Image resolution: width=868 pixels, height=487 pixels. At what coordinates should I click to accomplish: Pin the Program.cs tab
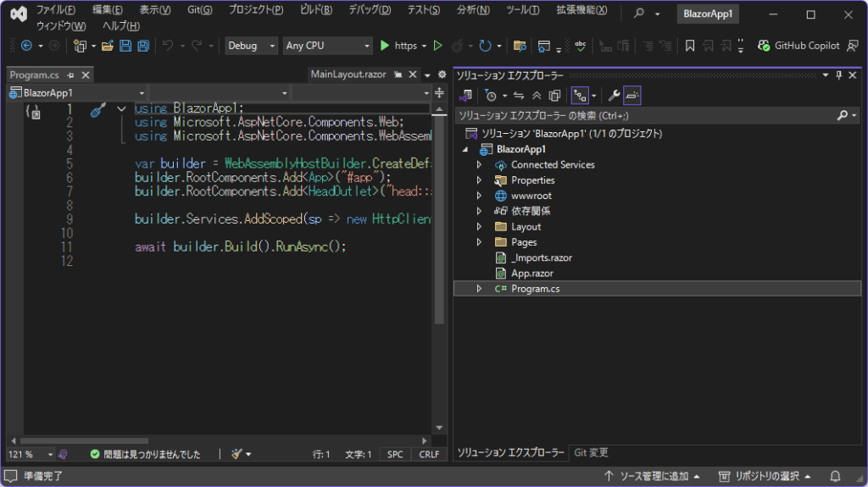pos(70,75)
